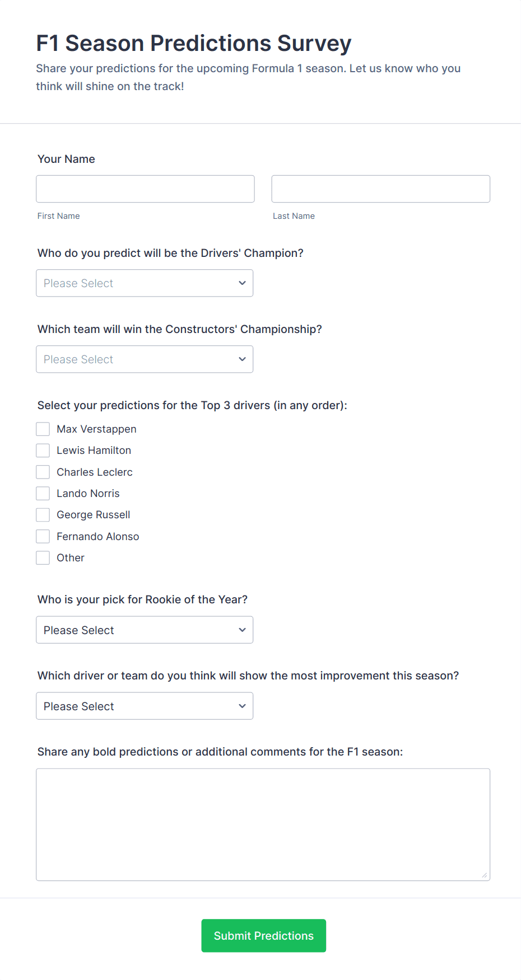Click the most improvement dropdown chevron
The image size is (521, 980).
[x=242, y=706]
